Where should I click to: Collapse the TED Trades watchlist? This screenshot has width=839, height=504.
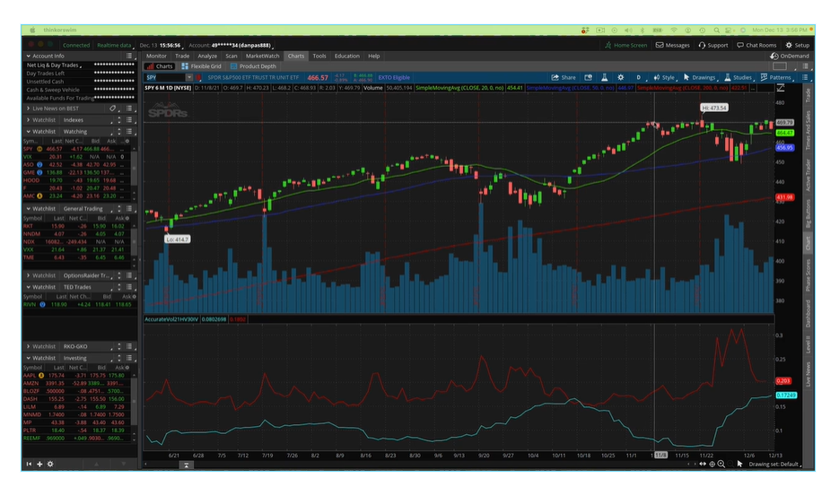29,287
